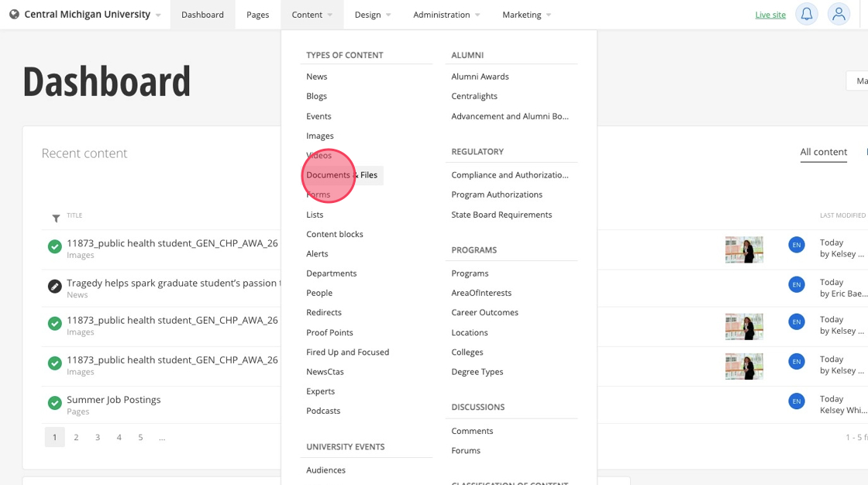Screen dimensions: 868x485
Task: Open Departments content type
Action: pyautogui.click(x=332, y=273)
